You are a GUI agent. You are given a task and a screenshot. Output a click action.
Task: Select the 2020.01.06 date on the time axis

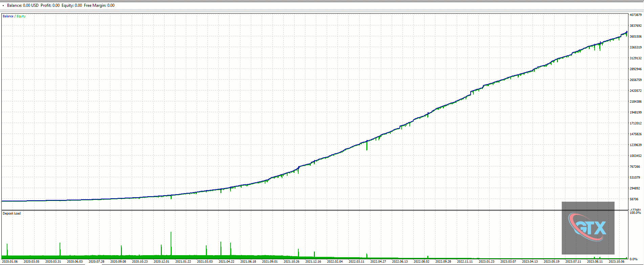tap(9, 262)
